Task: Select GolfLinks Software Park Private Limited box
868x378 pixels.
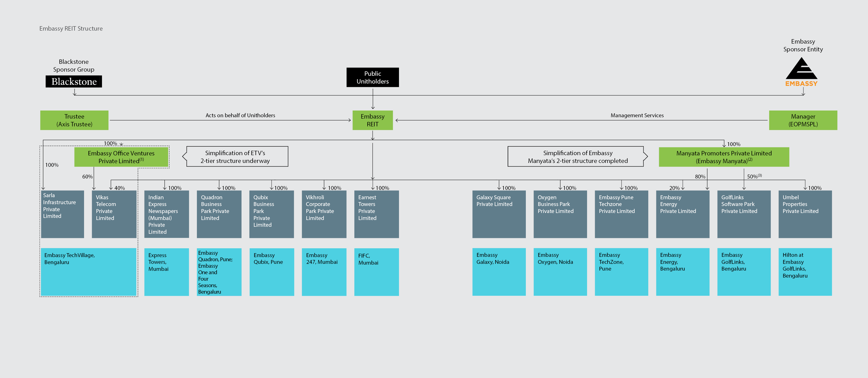Action: coord(744,214)
